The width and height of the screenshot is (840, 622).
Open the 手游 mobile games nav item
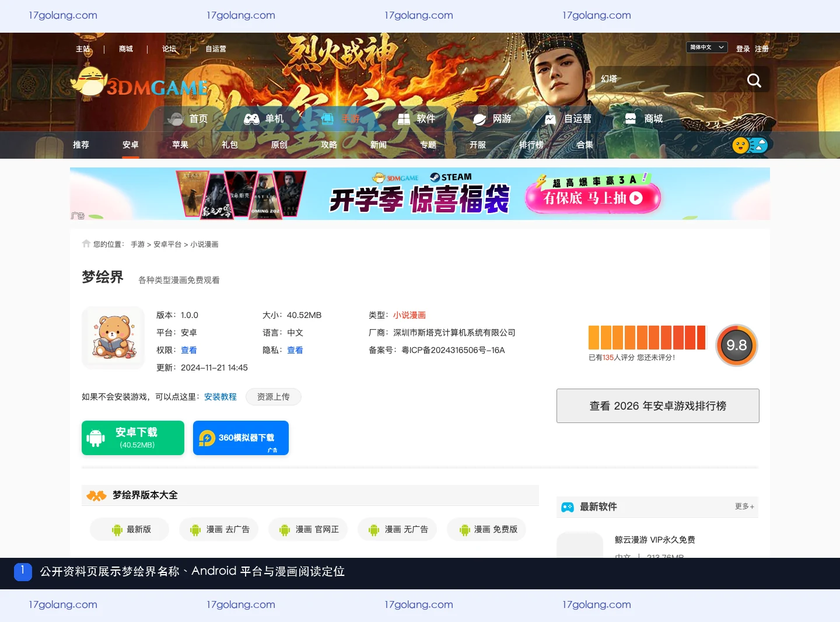click(x=341, y=119)
